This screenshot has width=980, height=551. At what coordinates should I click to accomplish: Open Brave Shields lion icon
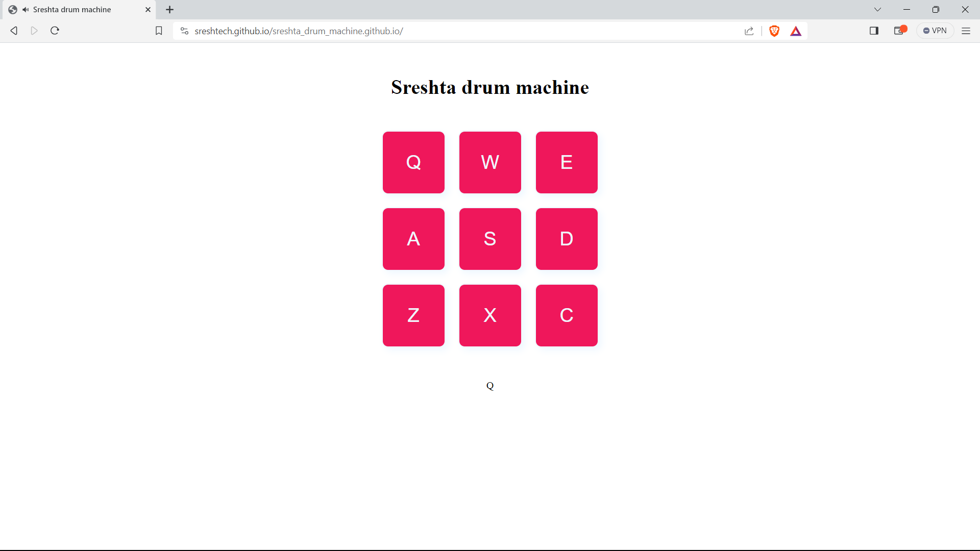click(x=774, y=31)
